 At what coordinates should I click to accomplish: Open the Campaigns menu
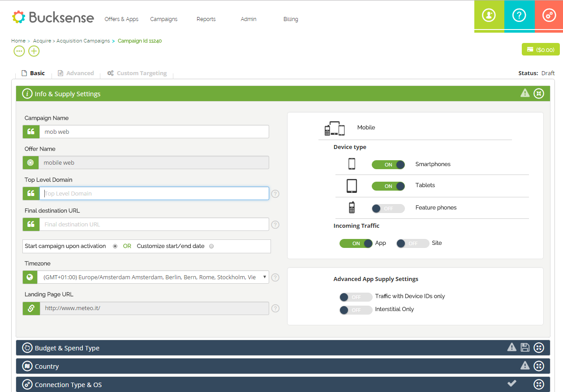163,19
